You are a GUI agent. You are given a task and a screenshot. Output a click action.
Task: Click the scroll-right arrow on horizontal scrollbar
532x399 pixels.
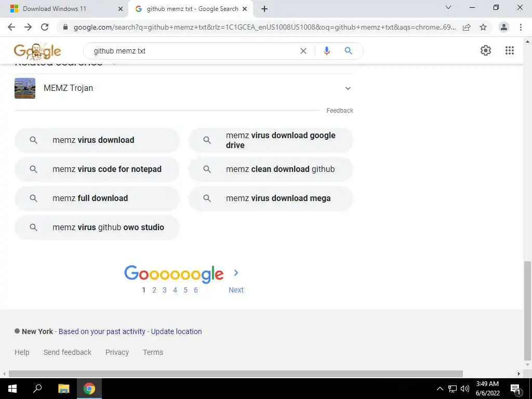coord(519,374)
